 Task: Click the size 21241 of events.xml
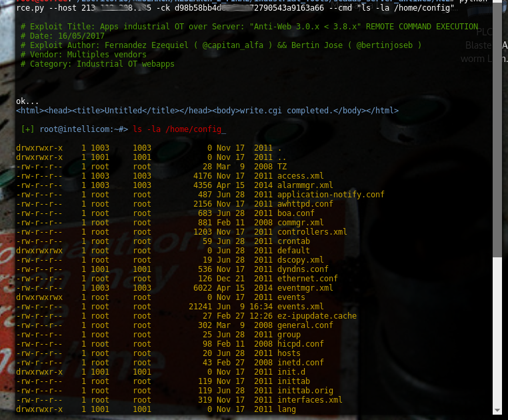tap(200, 307)
